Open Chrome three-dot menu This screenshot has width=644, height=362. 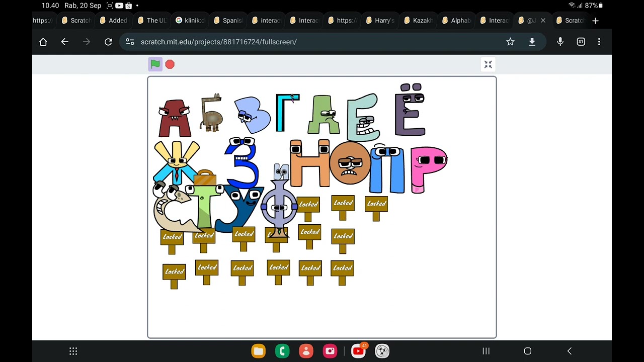[x=599, y=42]
